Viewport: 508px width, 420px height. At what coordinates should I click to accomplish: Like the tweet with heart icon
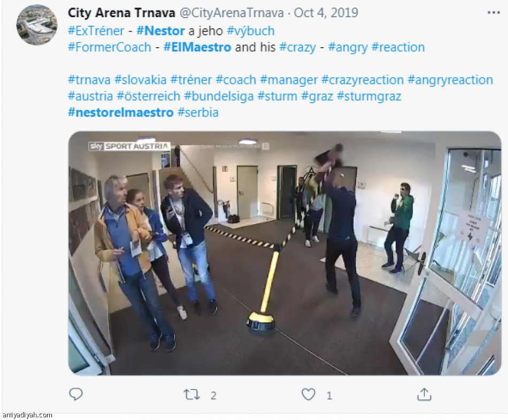[308, 394]
